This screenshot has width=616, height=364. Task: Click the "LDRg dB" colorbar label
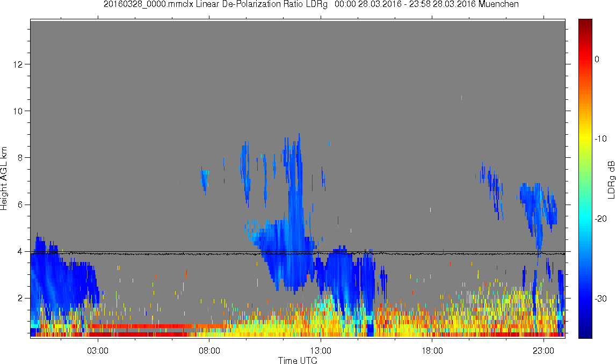(611, 179)
